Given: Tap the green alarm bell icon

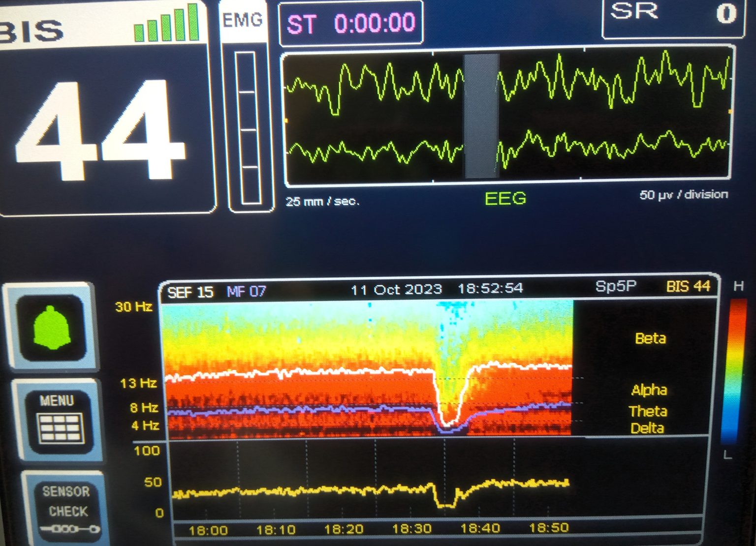Looking at the screenshot, I should 51,328.
